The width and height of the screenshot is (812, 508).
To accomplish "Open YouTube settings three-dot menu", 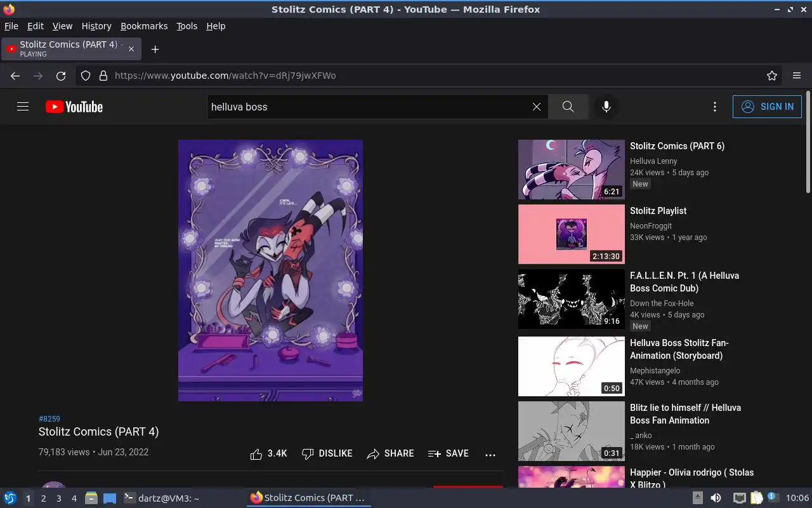I will [x=715, y=107].
